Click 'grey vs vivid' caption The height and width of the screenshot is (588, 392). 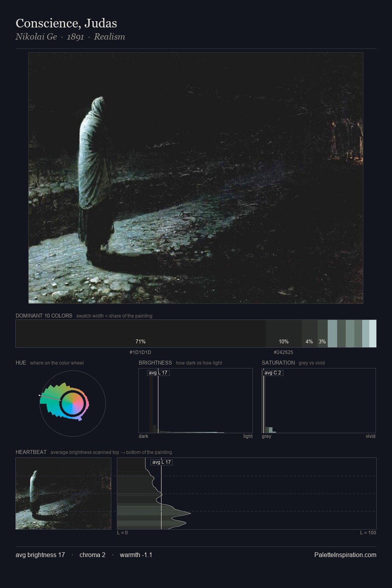(312, 363)
